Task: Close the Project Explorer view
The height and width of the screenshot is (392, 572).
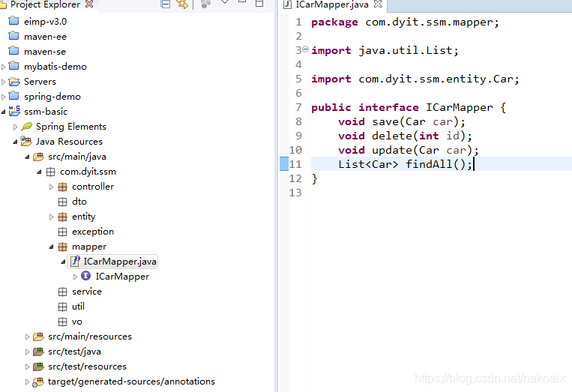Action: coord(89,4)
